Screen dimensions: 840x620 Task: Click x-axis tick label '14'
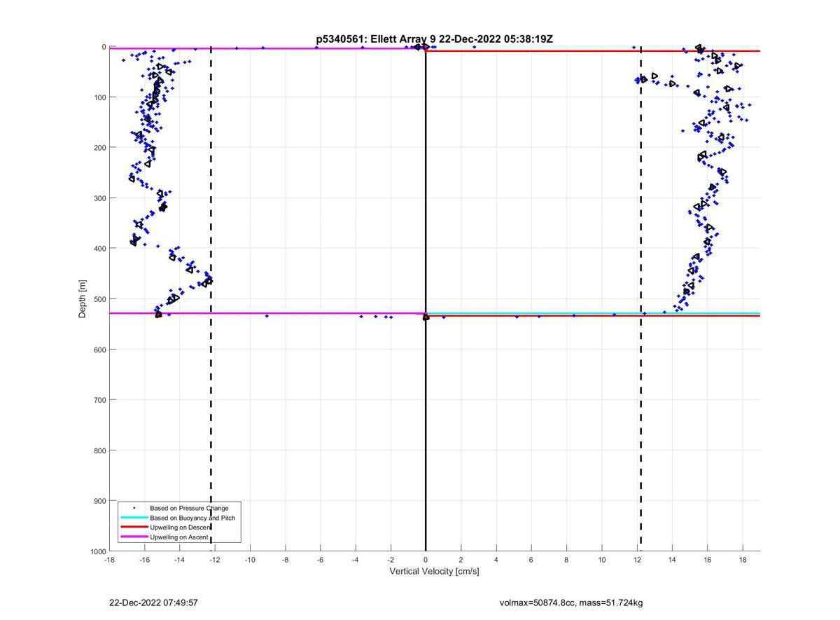672,560
